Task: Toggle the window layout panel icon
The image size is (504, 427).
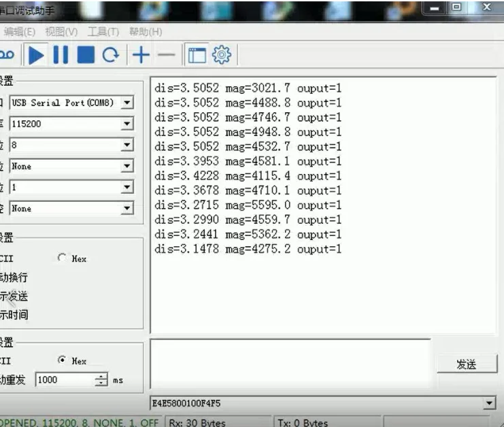Action: tap(197, 55)
